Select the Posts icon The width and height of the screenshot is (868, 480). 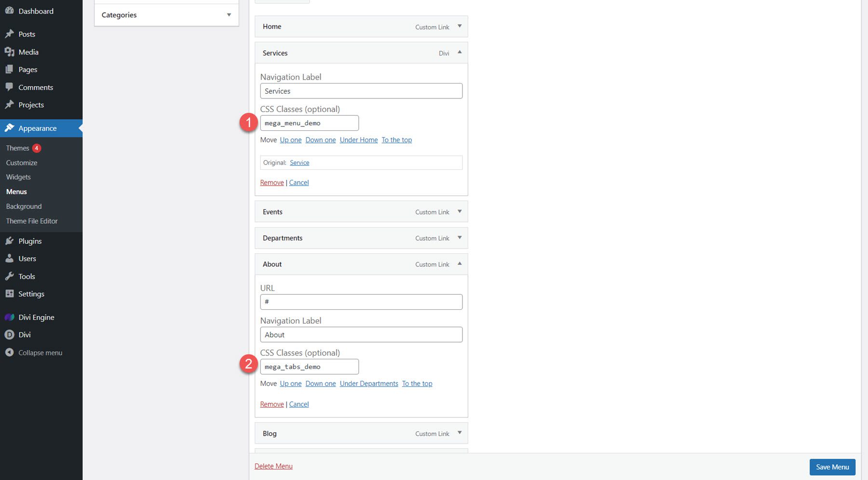(x=10, y=34)
